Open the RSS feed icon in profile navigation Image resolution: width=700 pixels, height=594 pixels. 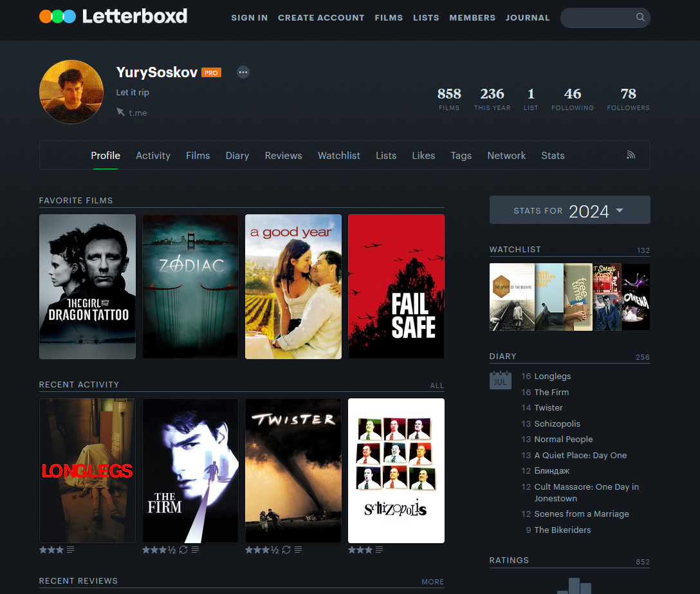[631, 155]
